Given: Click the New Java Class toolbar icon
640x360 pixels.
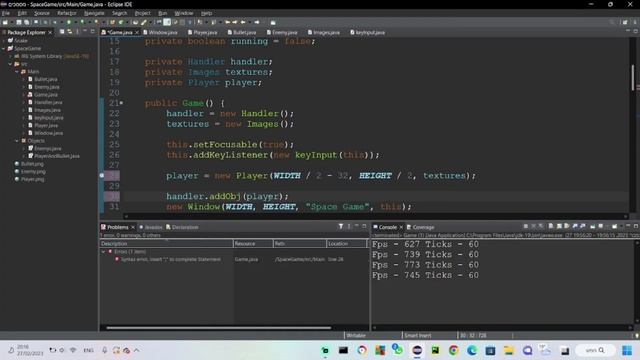Looking at the screenshot, I should click(x=121, y=22).
